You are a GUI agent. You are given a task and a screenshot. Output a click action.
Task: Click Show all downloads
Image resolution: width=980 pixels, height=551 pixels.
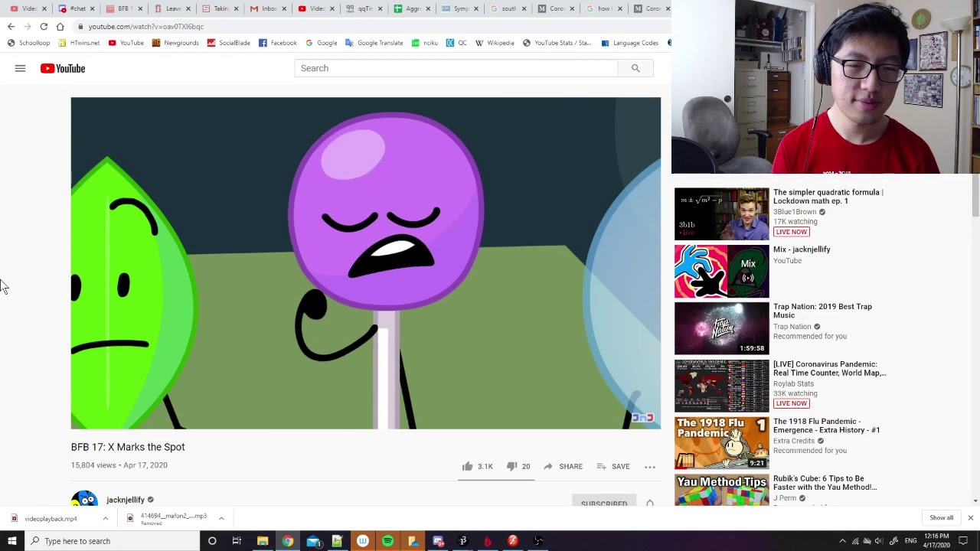pos(941,518)
